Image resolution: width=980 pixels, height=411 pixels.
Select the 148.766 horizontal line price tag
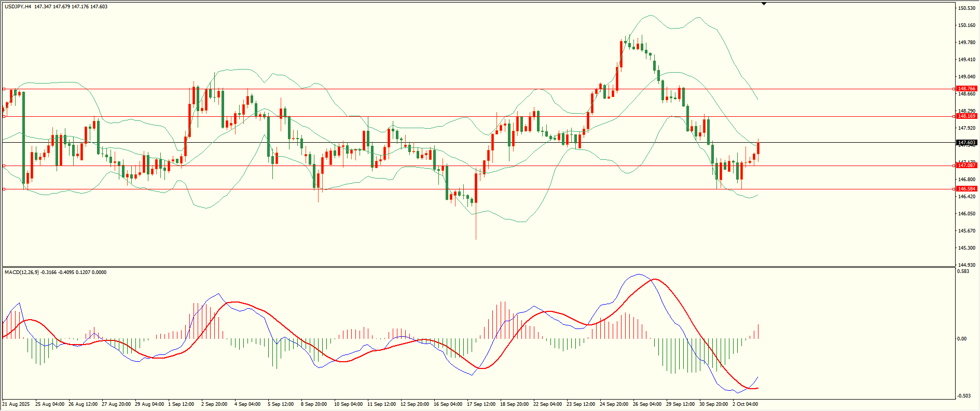(x=967, y=89)
